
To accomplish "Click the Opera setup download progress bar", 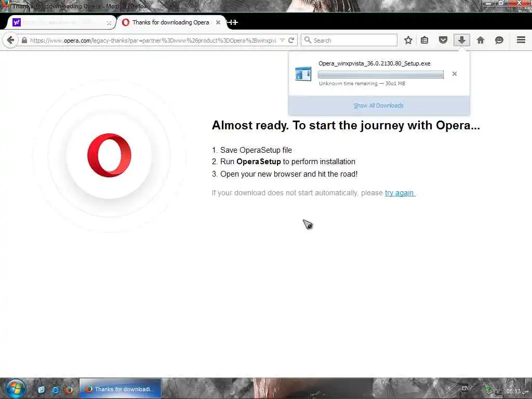I will tap(381, 75).
